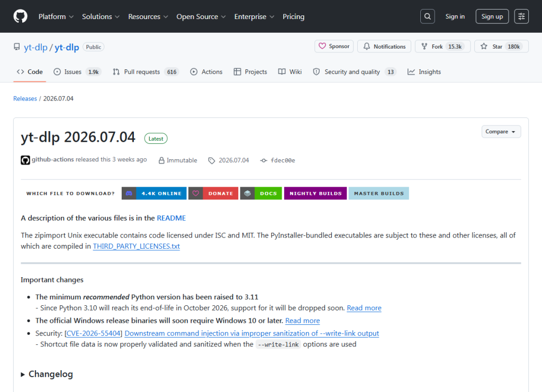
Task: Click the Issues counter 1.9k
Action: pyautogui.click(x=93, y=72)
